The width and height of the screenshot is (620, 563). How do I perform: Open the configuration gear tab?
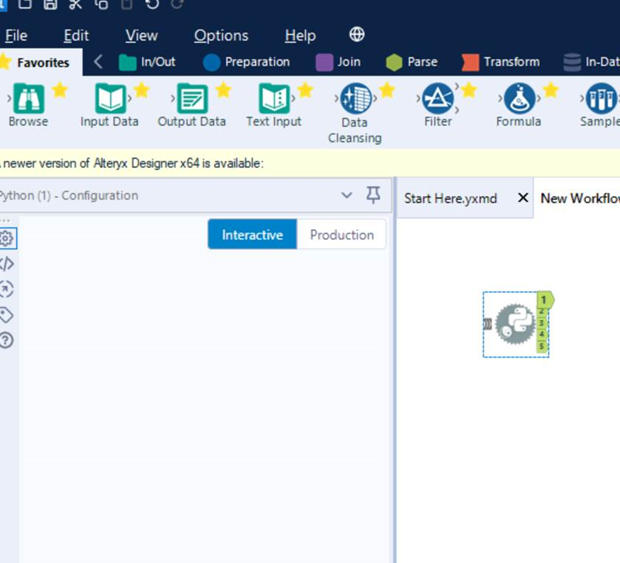click(7, 238)
